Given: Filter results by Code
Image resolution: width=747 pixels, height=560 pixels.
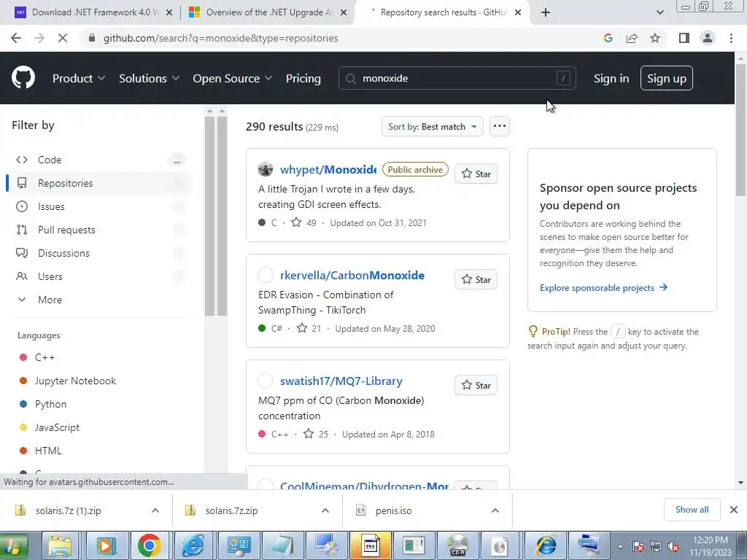Looking at the screenshot, I should (x=100, y=160).
